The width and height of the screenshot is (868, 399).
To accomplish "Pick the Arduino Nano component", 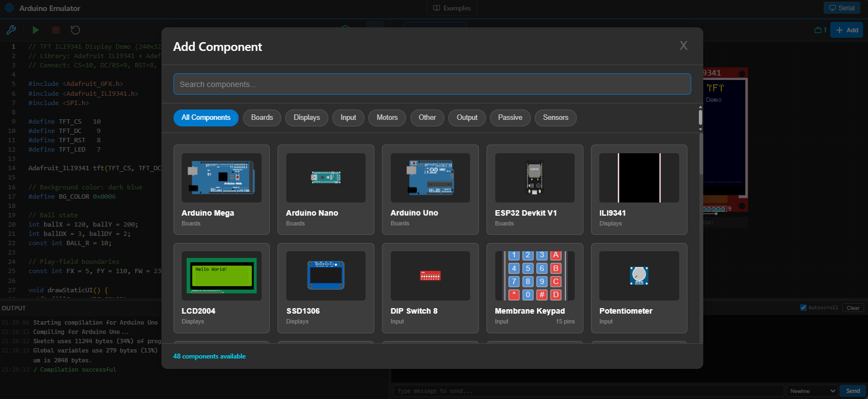I will tap(326, 189).
